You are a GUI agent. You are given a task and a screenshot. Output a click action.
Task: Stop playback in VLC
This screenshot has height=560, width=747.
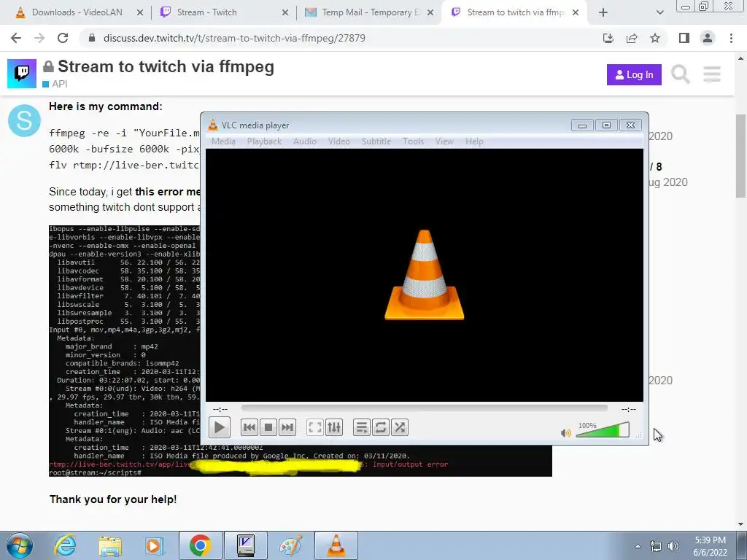(x=268, y=427)
